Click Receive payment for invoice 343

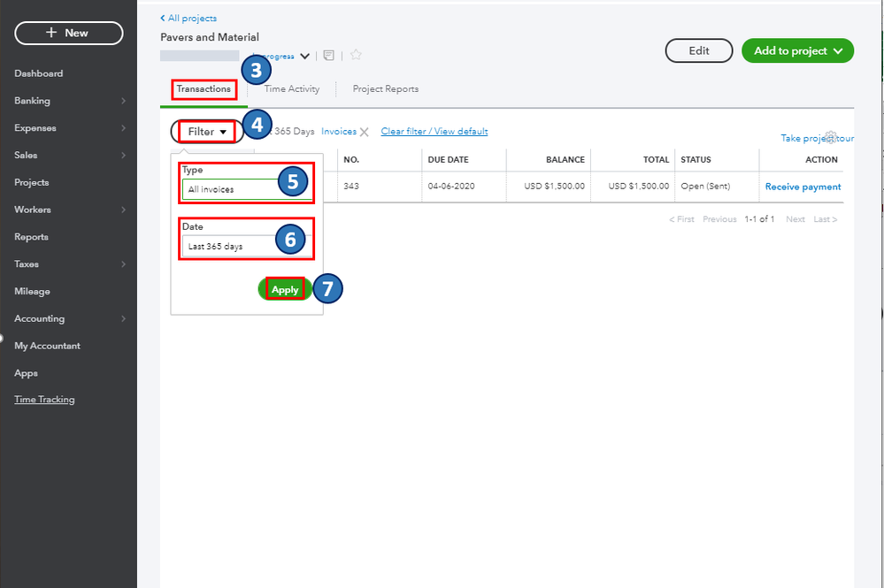point(803,187)
